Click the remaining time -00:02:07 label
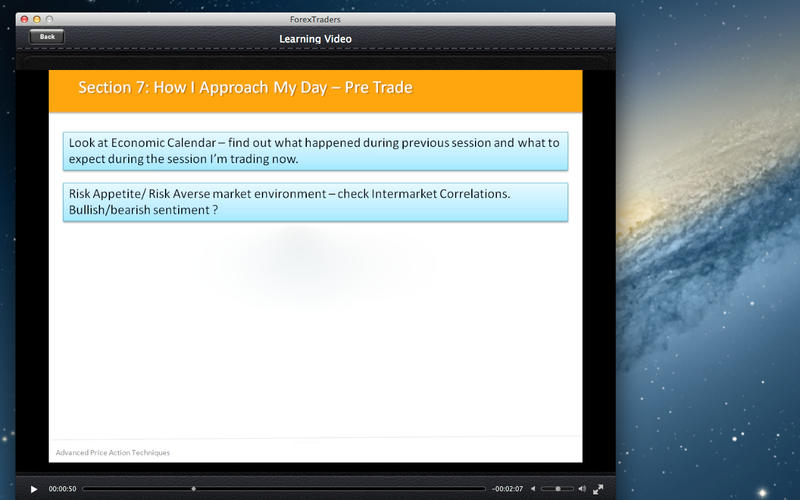 508,489
